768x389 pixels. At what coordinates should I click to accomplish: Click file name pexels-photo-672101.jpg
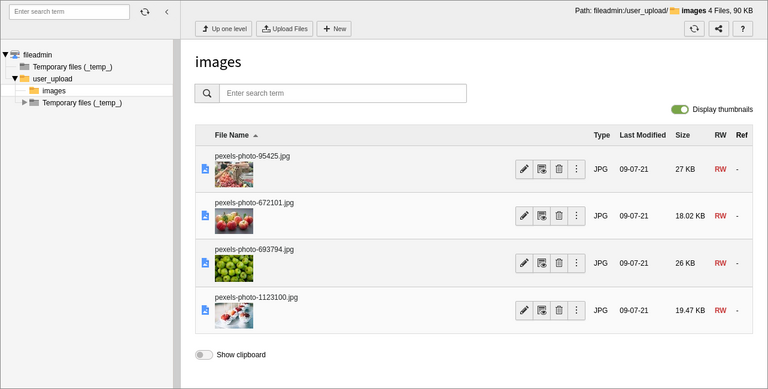click(254, 203)
